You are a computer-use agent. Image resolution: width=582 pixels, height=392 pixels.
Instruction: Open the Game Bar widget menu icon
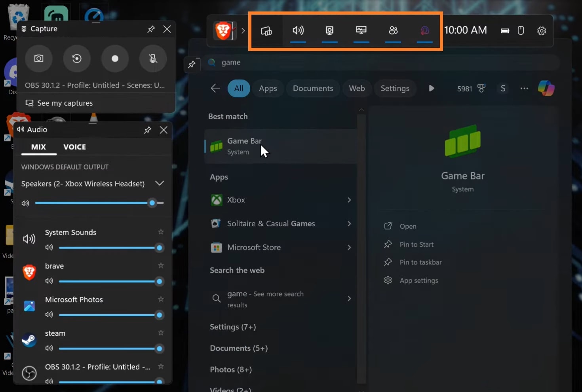[266, 31]
